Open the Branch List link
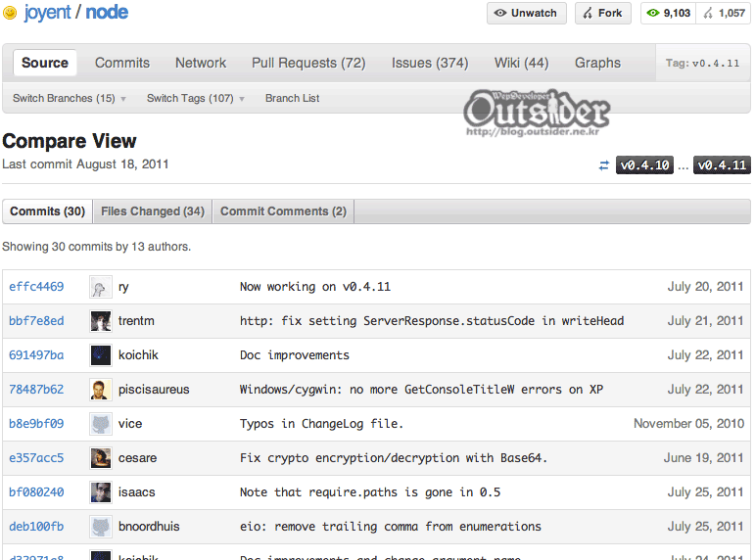This screenshot has height=560, width=755. pyautogui.click(x=292, y=98)
